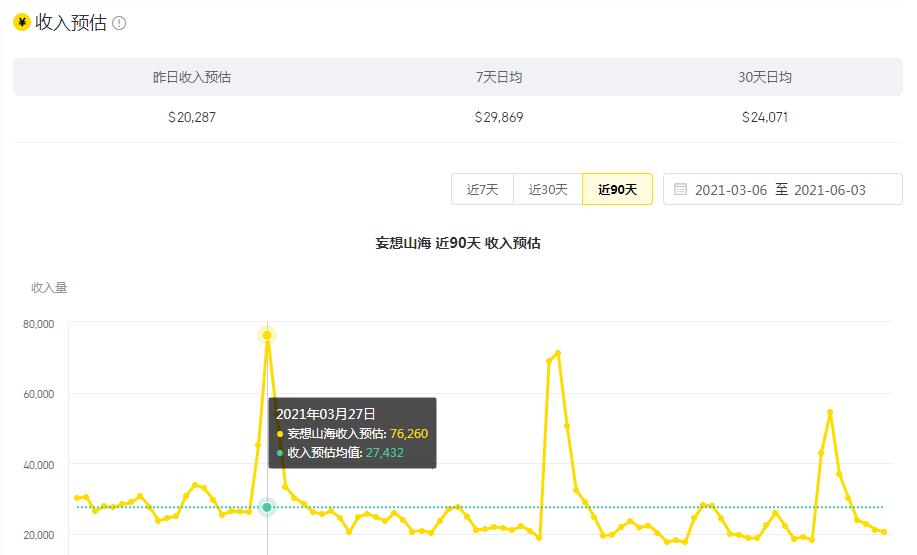Click start date 2021-03-06 field
The height and width of the screenshot is (555, 917).
731,190
